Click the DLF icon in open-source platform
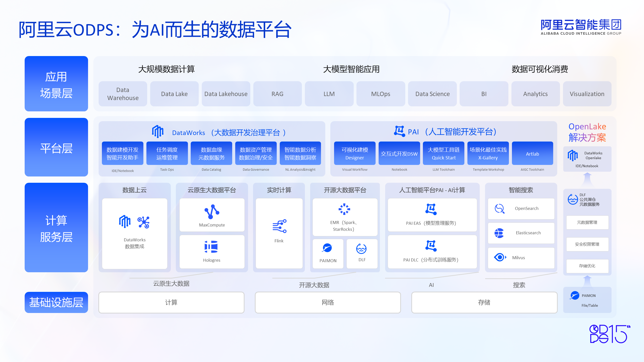 click(361, 249)
